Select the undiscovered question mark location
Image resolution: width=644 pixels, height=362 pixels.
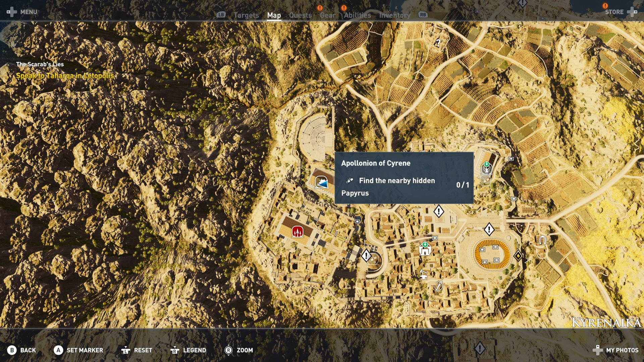click(x=438, y=43)
